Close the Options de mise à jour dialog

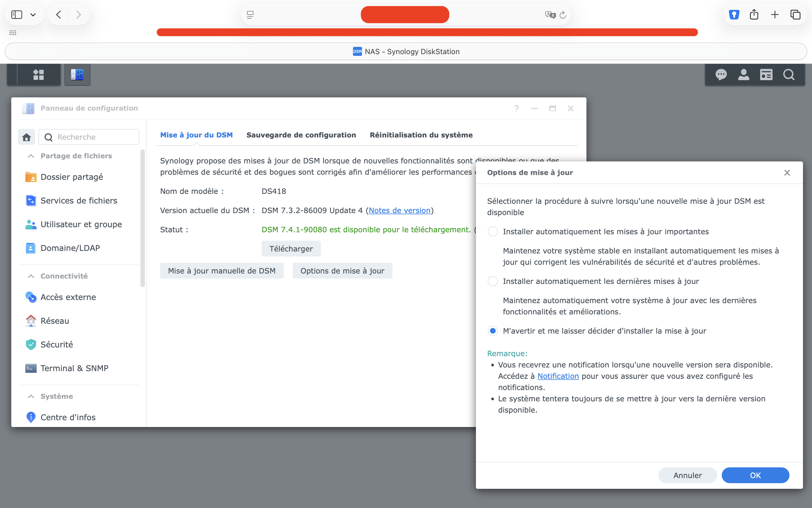[x=787, y=173]
